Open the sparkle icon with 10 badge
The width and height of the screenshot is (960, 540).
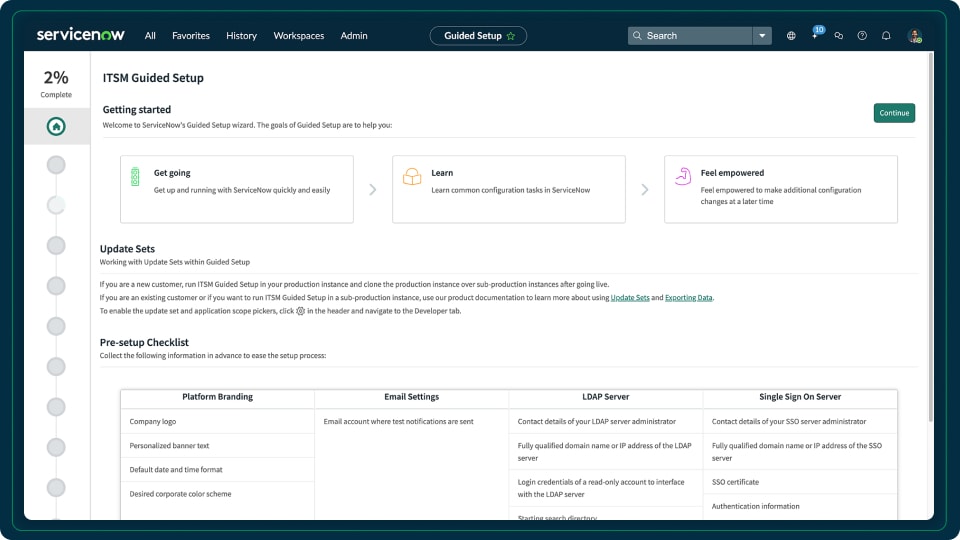coord(815,36)
